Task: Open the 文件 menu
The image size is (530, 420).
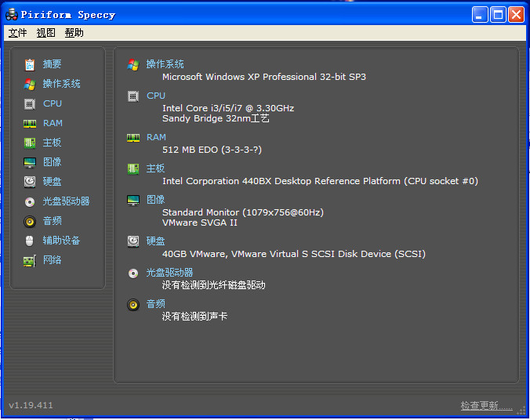Action: [x=17, y=33]
